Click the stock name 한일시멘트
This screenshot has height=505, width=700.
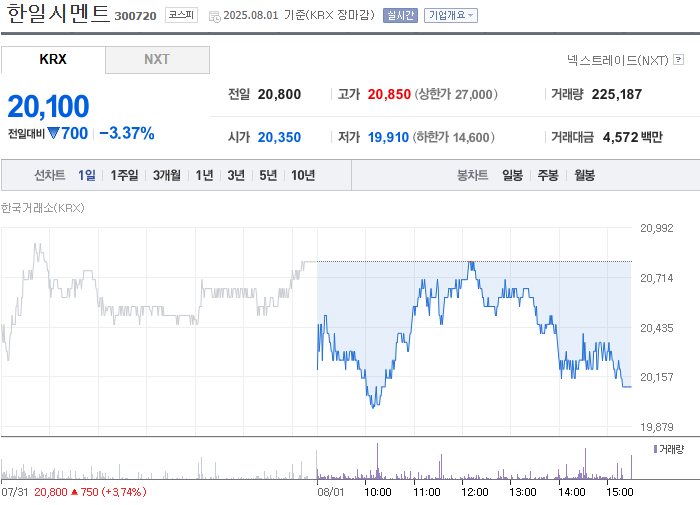tap(58, 13)
